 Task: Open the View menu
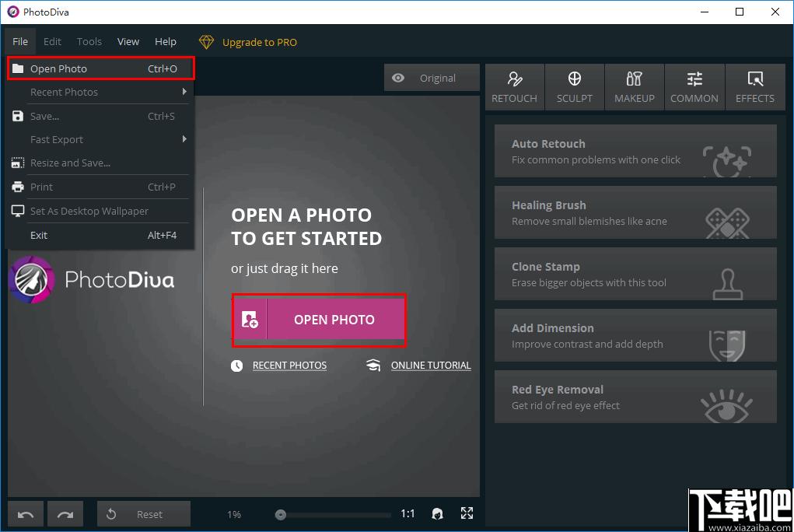tap(128, 41)
